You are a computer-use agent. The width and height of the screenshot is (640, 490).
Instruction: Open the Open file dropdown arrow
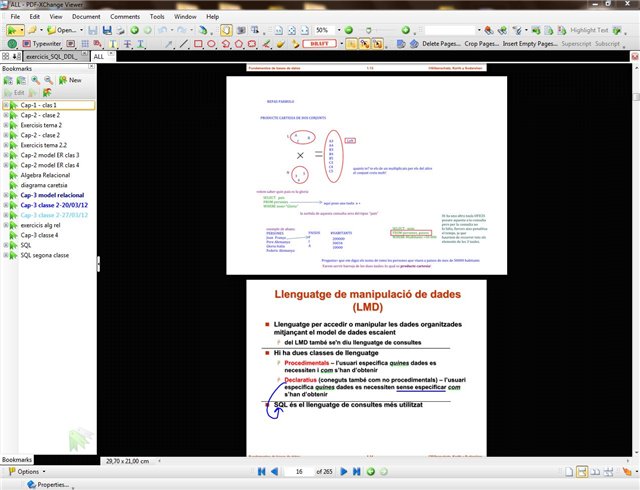point(81,30)
